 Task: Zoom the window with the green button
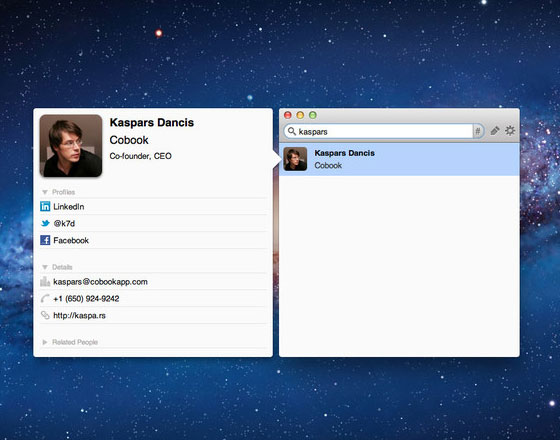tap(312, 115)
